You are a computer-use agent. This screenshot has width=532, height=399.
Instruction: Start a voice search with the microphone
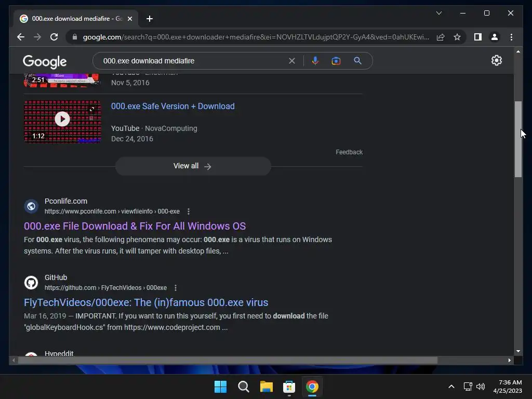(x=315, y=61)
